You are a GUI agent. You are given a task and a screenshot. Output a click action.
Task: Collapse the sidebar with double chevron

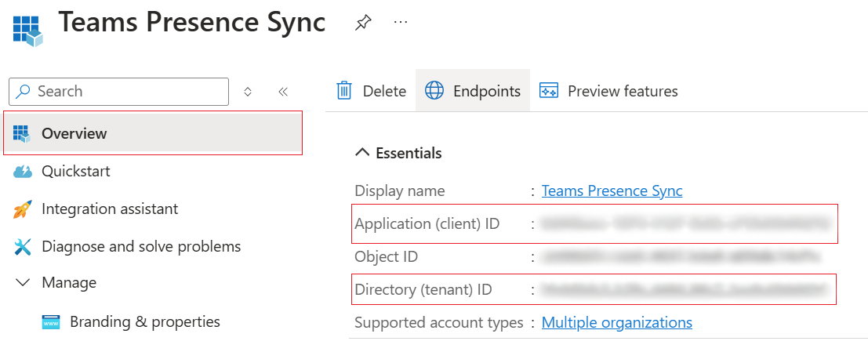tap(283, 92)
